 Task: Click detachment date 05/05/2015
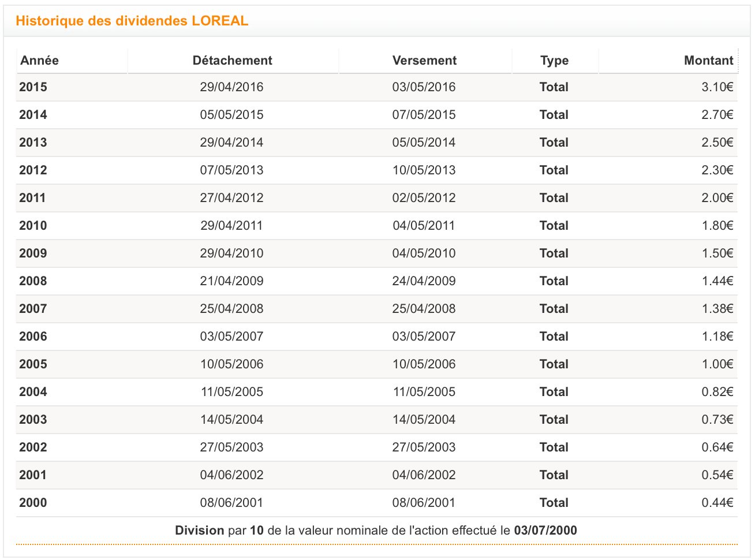coord(231,115)
